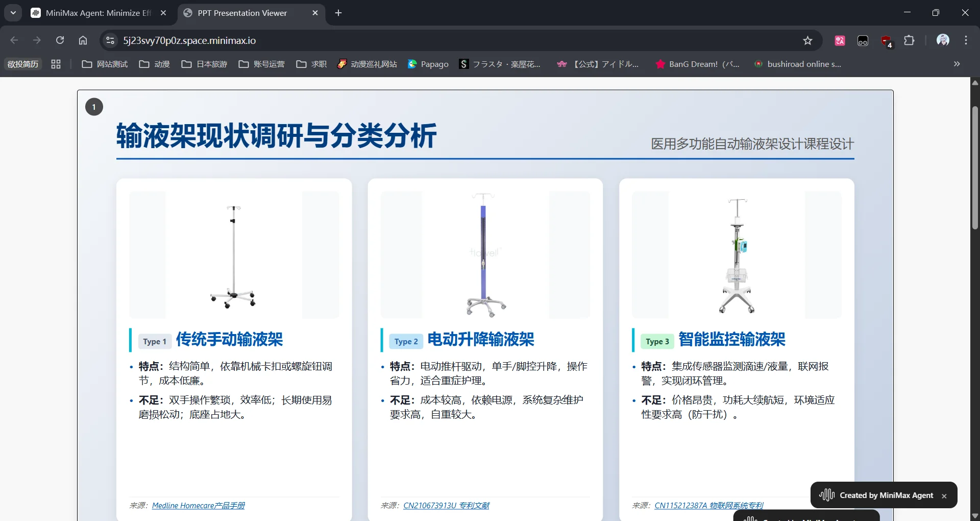Reload the page with the refresh icon
The height and width of the screenshot is (521, 980).
60,40
